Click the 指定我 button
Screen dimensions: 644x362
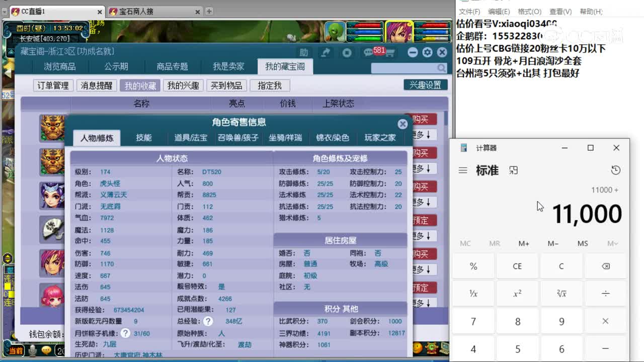click(x=270, y=85)
